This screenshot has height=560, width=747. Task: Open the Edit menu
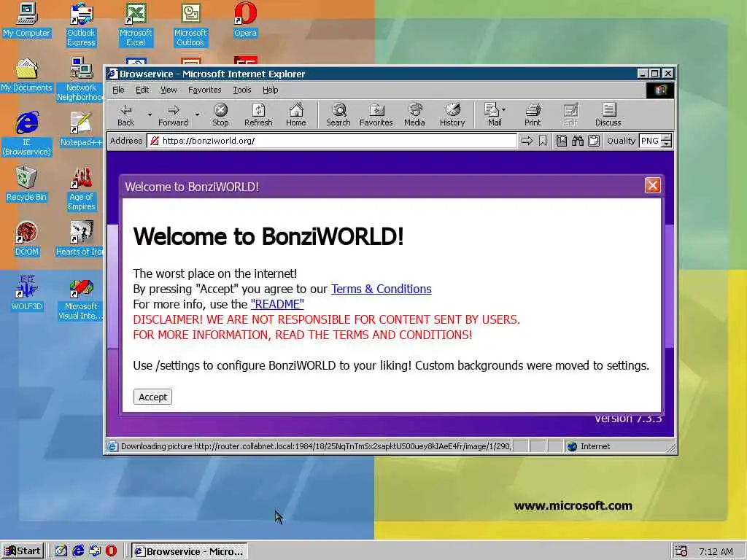[142, 90]
